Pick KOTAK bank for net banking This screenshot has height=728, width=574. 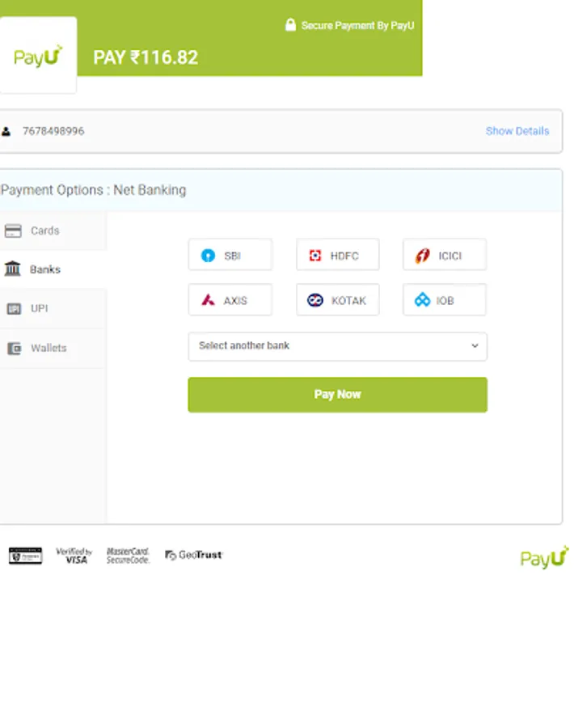point(337,300)
